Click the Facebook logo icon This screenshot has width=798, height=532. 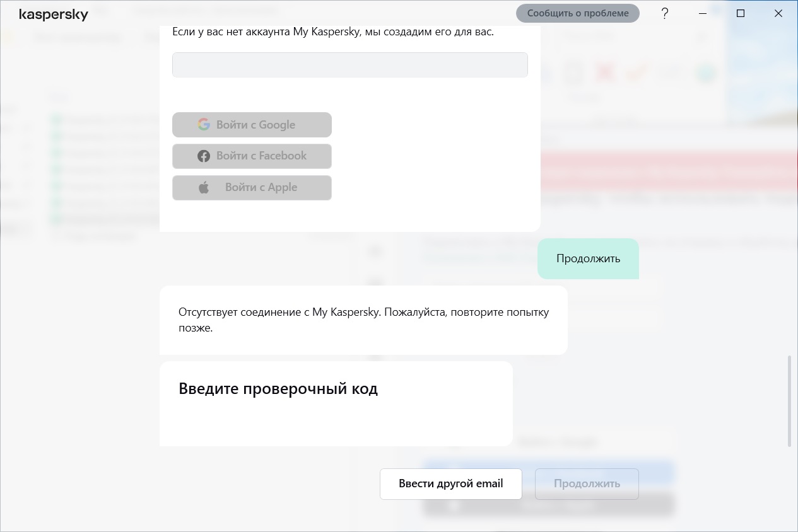(x=204, y=156)
